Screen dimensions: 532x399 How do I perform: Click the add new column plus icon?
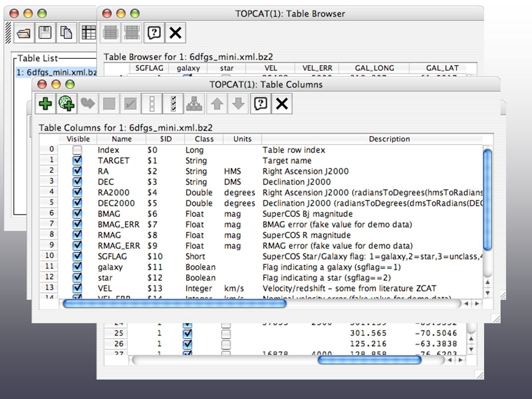click(x=45, y=104)
